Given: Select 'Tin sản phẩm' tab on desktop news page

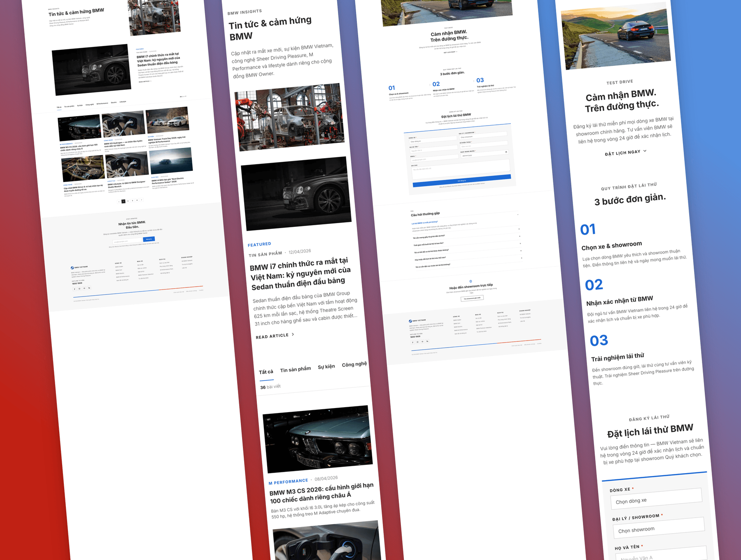Looking at the screenshot, I should 69,106.
